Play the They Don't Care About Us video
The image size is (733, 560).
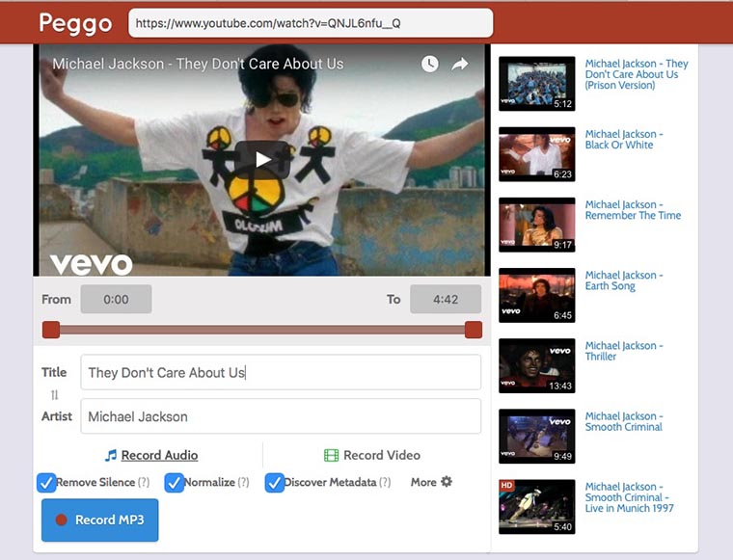262,160
